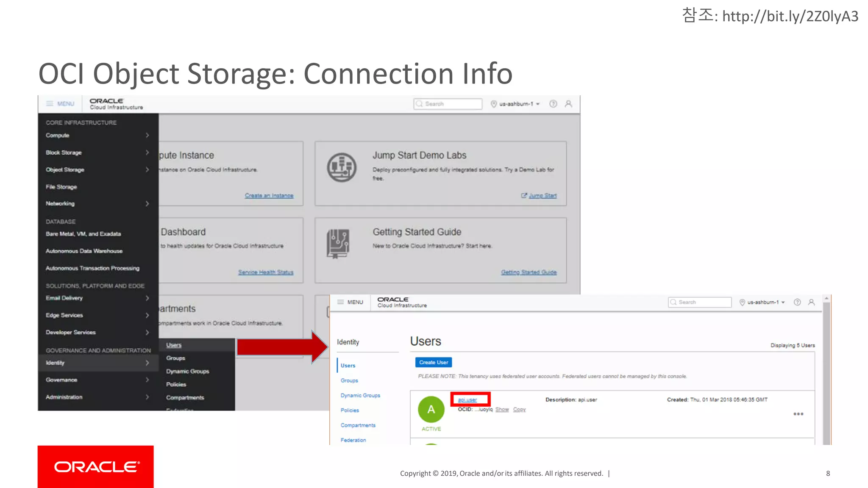The image size is (868, 488).
Task: Click Search field in dashboard console header
Action: 448,104
